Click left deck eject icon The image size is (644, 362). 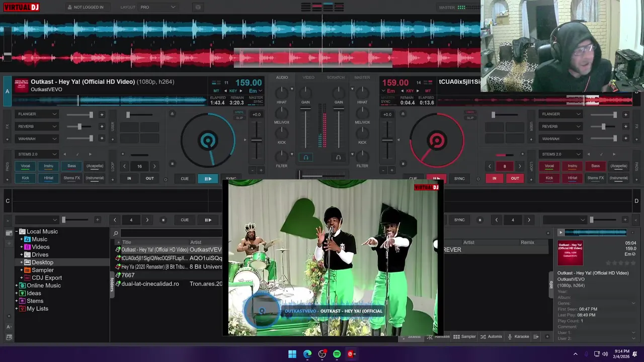[172, 114]
